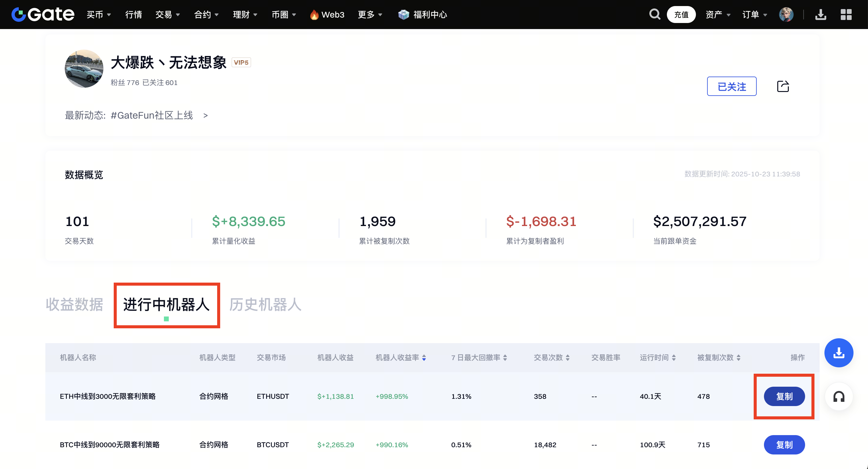The height and width of the screenshot is (469, 868).
Task: Open search with the magnifier icon
Action: tap(654, 15)
